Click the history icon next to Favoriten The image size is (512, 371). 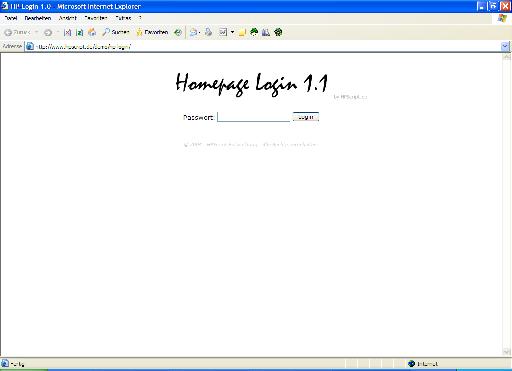pos(178,32)
